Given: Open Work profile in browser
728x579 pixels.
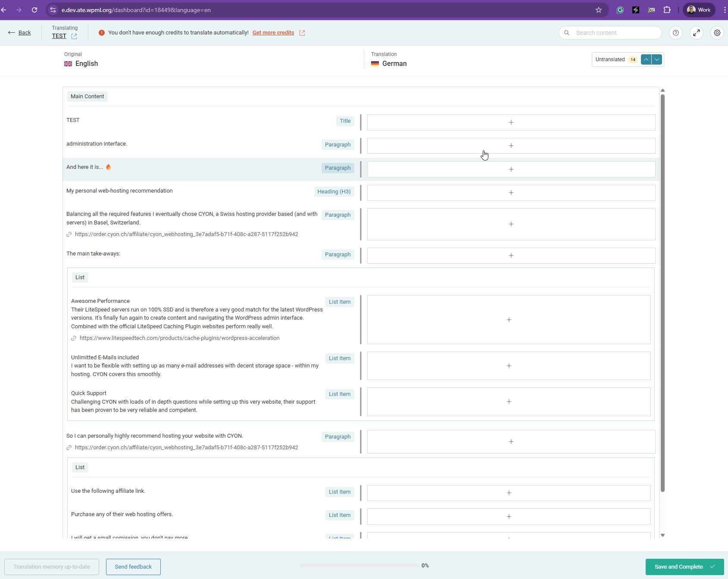Looking at the screenshot, I should 699,10.
